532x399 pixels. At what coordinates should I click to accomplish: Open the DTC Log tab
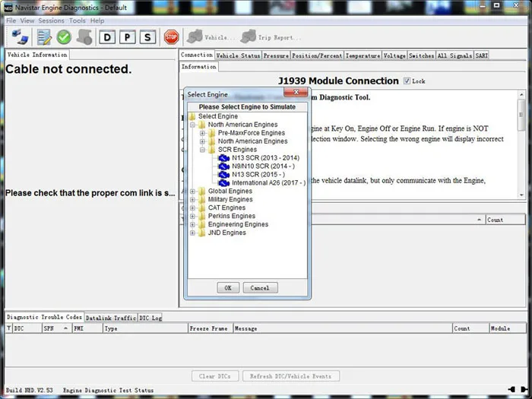pos(150,318)
